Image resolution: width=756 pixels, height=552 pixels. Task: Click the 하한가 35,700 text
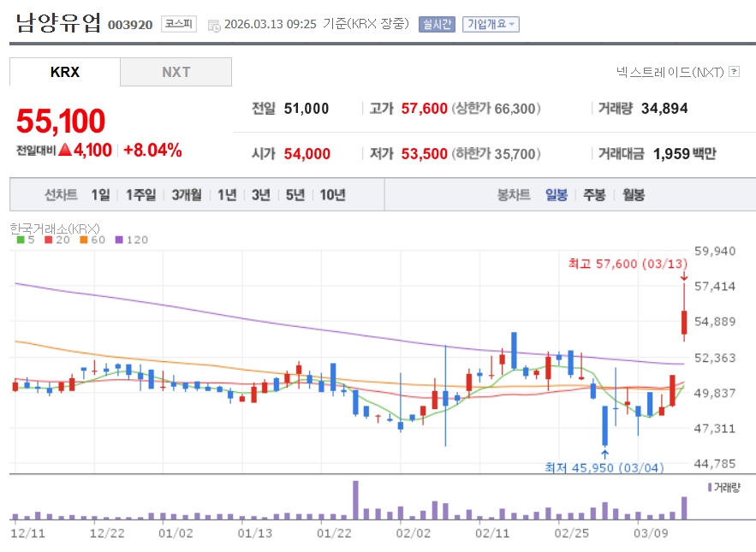point(496,154)
